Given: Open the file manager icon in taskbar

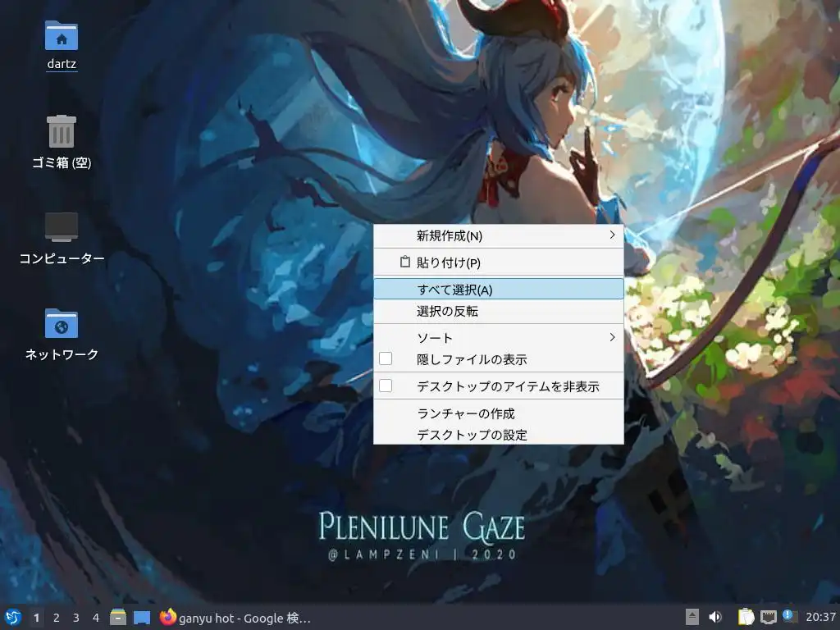Looking at the screenshot, I should (118, 617).
